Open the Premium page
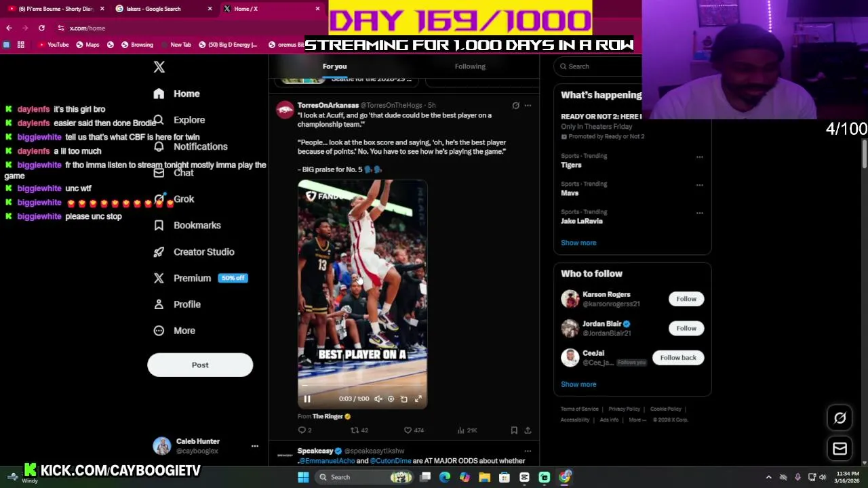The height and width of the screenshot is (488, 868). click(x=200, y=278)
